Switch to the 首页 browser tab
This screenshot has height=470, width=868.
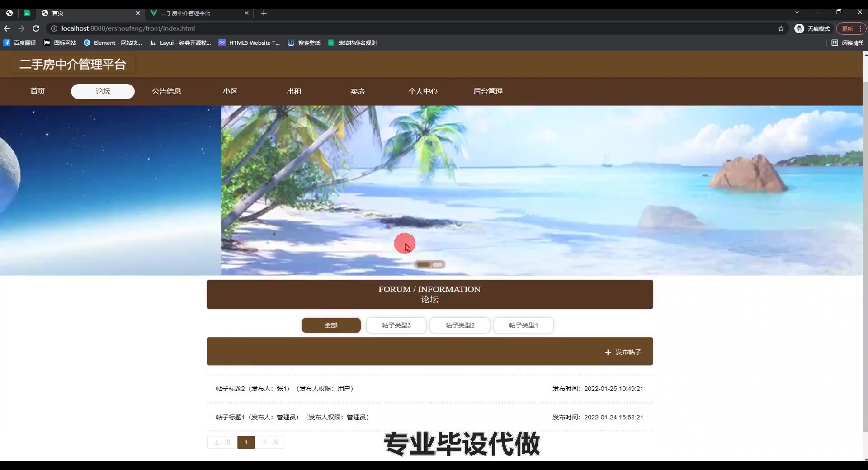tap(90, 13)
